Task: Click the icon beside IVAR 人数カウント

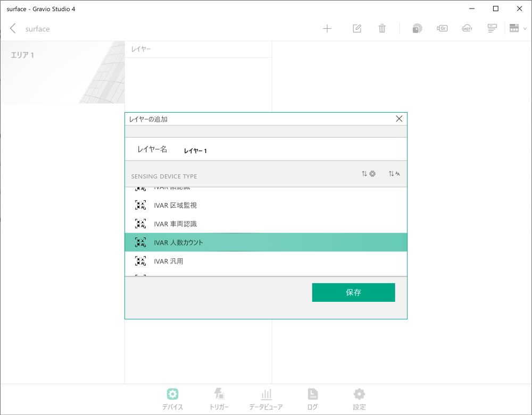Action: (x=140, y=242)
